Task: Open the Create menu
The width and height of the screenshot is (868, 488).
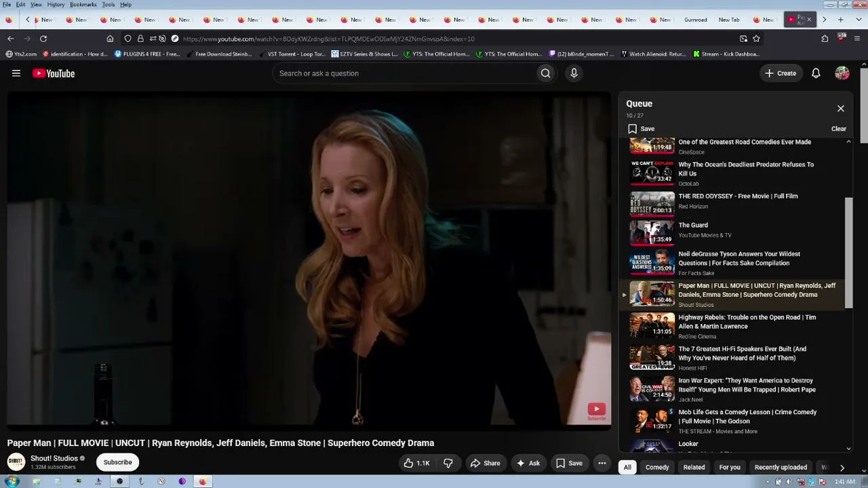Action: pyautogui.click(x=781, y=73)
